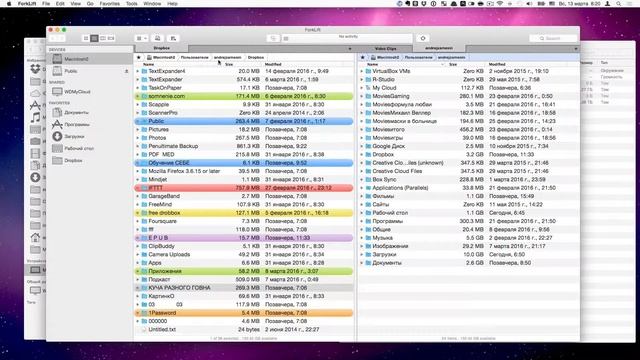Click Macintosh2 breadcrumb in left pane path bar
This screenshot has height=360, width=640.
(x=162, y=58)
